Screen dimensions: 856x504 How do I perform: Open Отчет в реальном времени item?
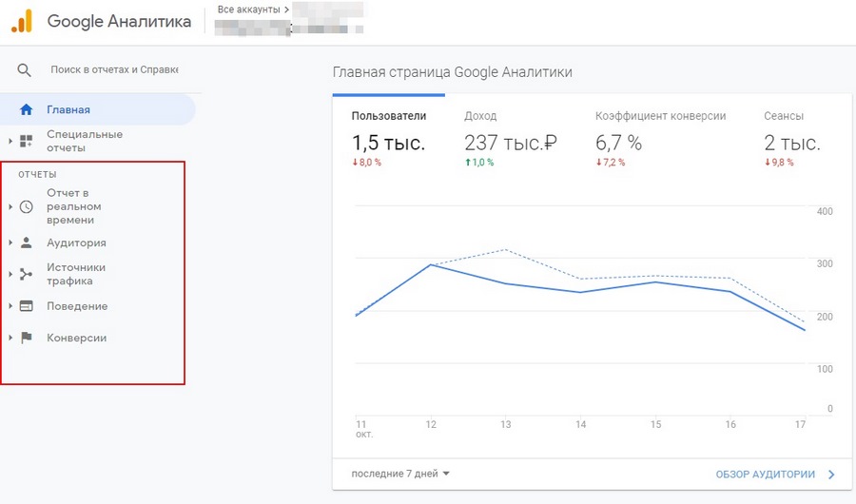click(73, 206)
